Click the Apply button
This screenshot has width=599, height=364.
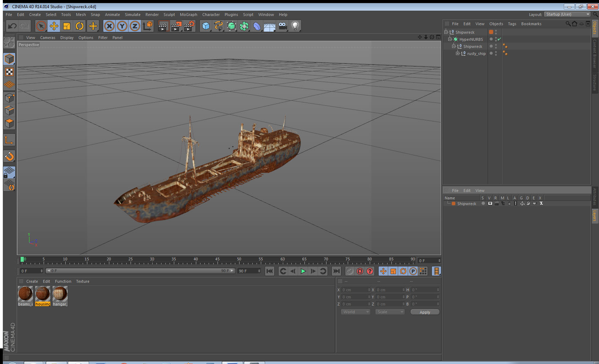pos(425,312)
